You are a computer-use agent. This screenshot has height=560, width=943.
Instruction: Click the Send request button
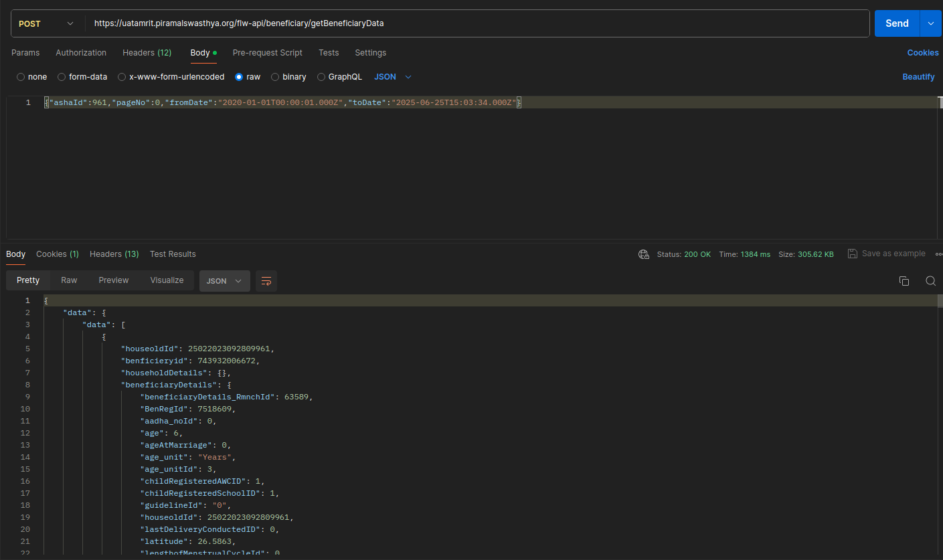[x=897, y=23]
